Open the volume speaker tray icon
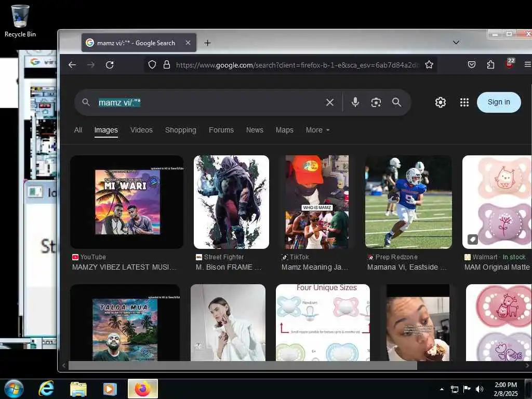 [x=479, y=389]
